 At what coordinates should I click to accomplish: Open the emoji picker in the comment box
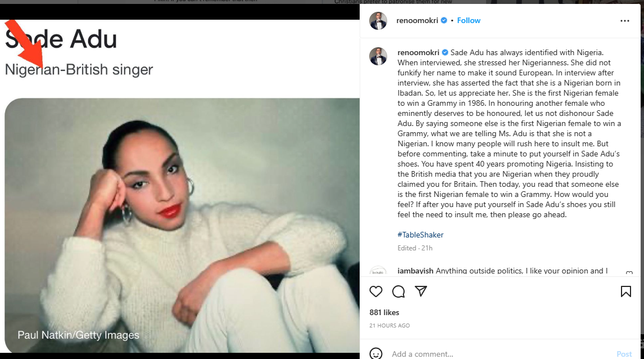[376, 354]
